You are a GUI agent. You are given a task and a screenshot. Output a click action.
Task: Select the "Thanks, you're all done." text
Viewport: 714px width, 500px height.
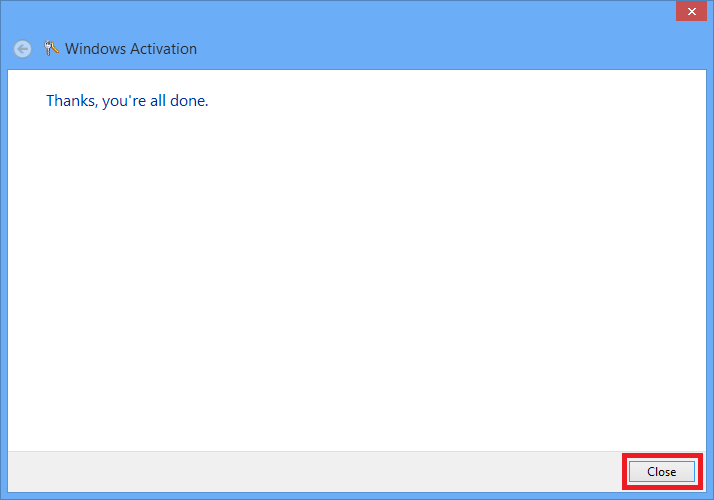(127, 101)
